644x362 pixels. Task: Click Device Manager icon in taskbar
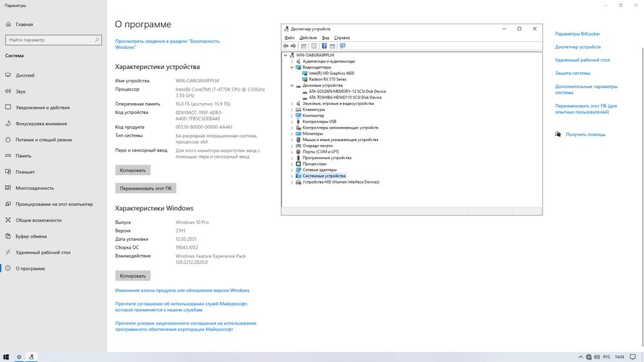click(31, 357)
